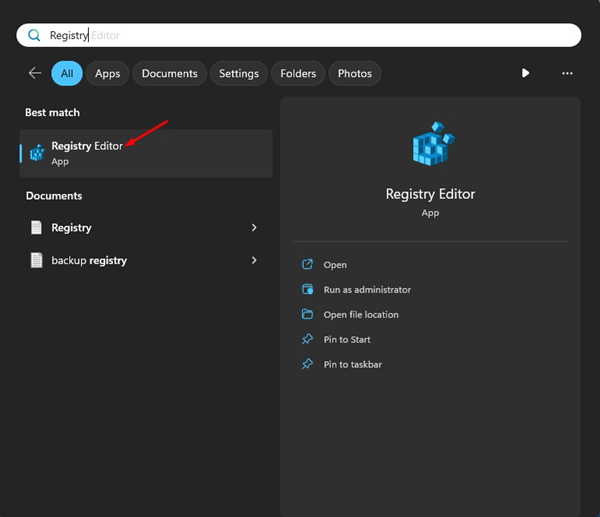Viewport: 600px width, 517px height.
Task: Choose Run as administrator
Action: [367, 290]
